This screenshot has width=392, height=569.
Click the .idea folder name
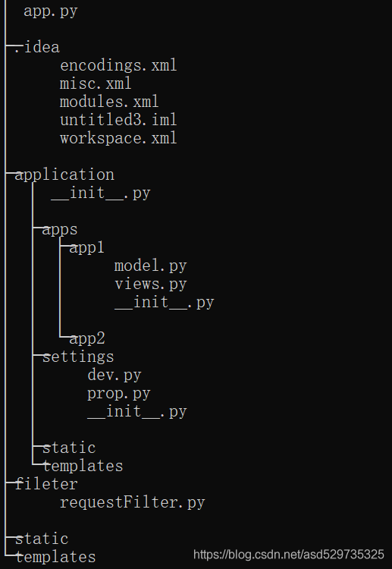click(x=37, y=48)
